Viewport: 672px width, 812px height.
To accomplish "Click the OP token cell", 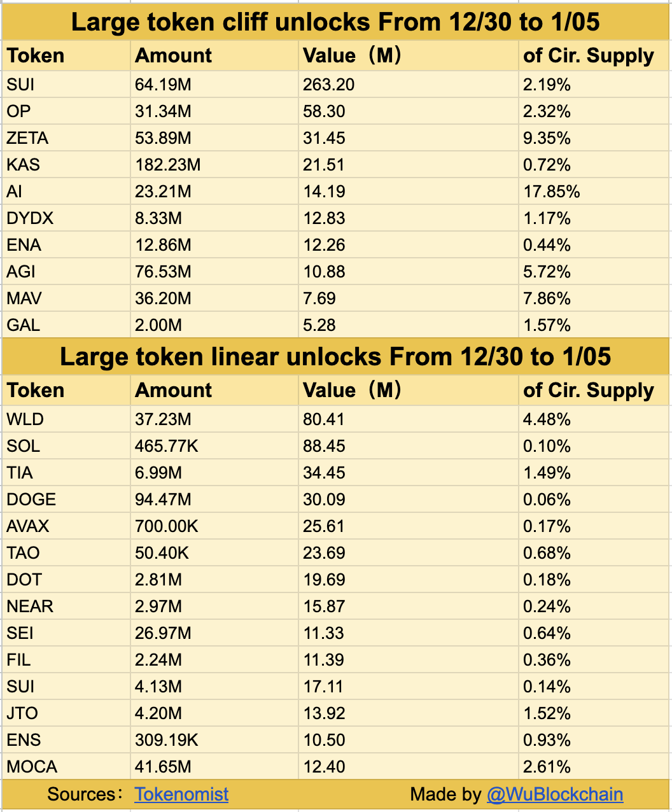I will click(x=19, y=111).
